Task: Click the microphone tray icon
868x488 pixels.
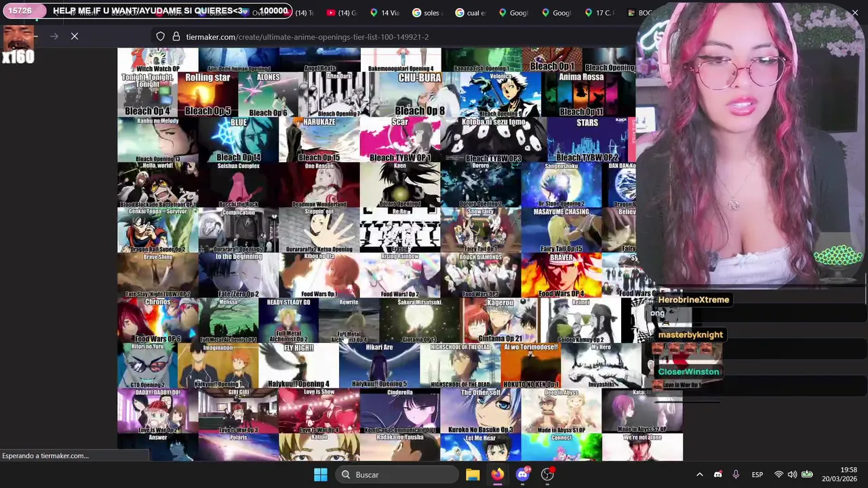Action: (x=736, y=474)
